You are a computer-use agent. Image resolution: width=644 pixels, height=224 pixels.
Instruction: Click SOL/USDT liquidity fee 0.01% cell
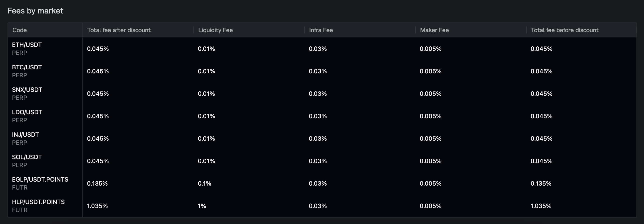pyautogui.click(x=206, y=161)
